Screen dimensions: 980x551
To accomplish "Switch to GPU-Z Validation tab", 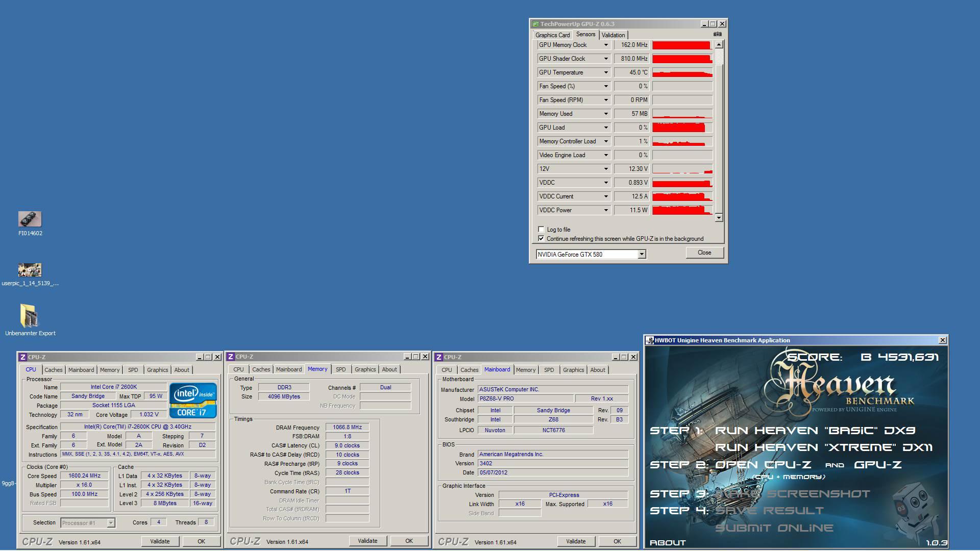I will click(x=613, y=35).
